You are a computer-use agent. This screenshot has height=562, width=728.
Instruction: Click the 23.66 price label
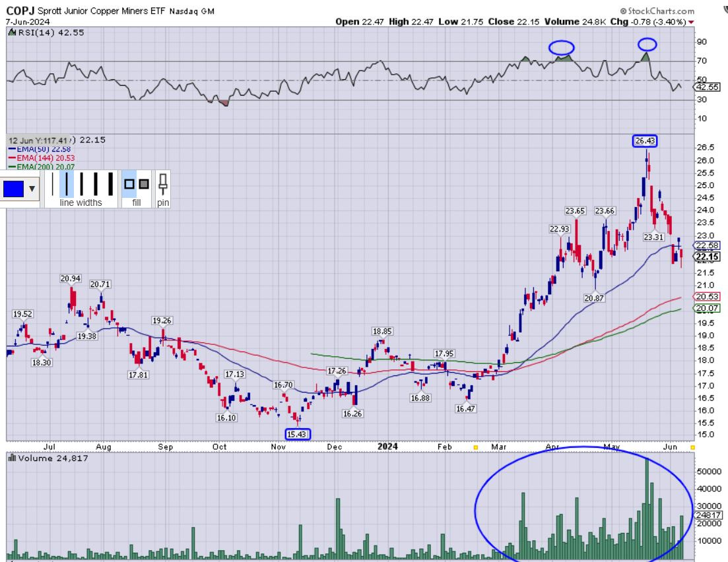[x=605, y=210]
